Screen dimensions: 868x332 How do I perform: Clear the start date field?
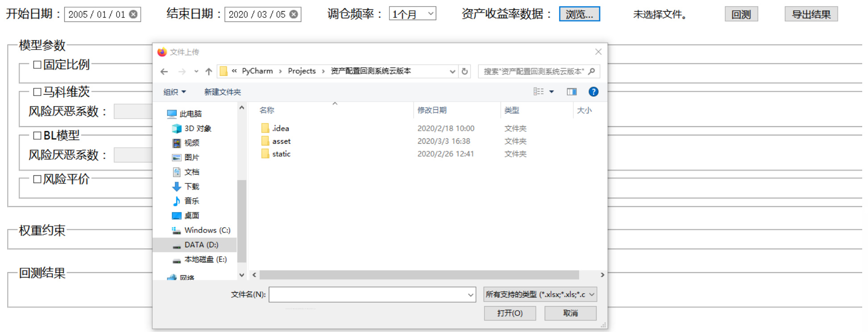click(134, 14)
